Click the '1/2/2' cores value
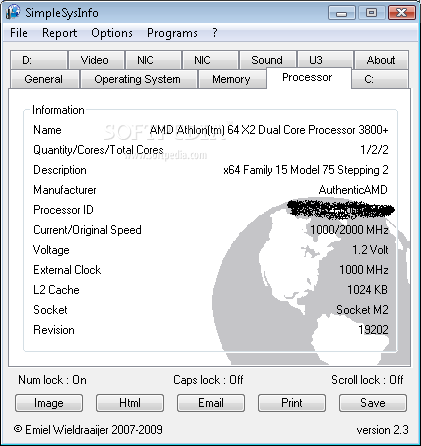 click(x=374, y=150)
